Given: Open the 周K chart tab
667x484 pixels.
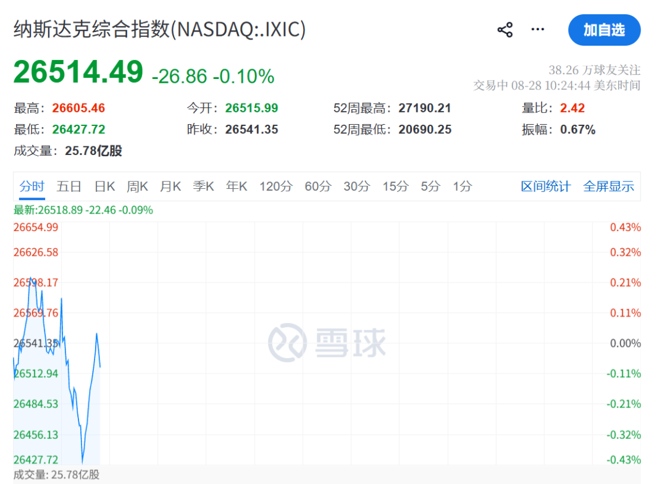Looking at the screenshot, I should point(137,186).
